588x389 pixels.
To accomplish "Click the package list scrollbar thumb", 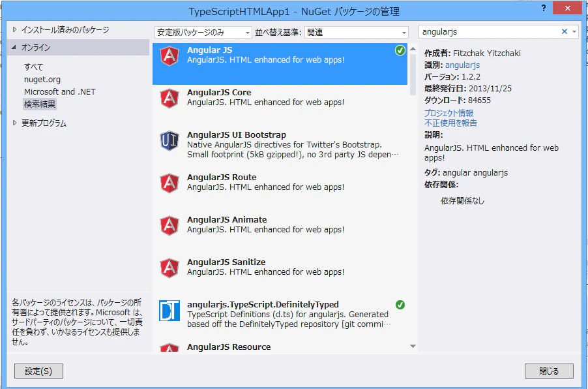I will point(413,74).
